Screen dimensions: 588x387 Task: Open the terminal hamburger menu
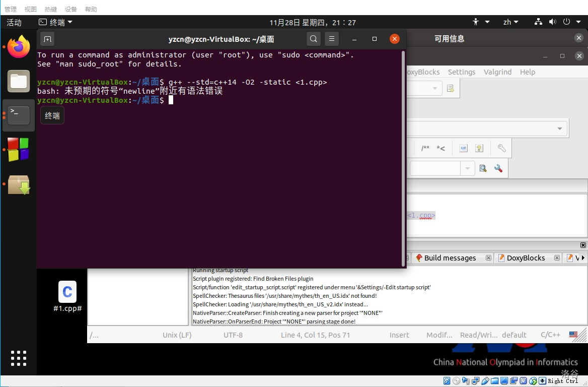331,39
